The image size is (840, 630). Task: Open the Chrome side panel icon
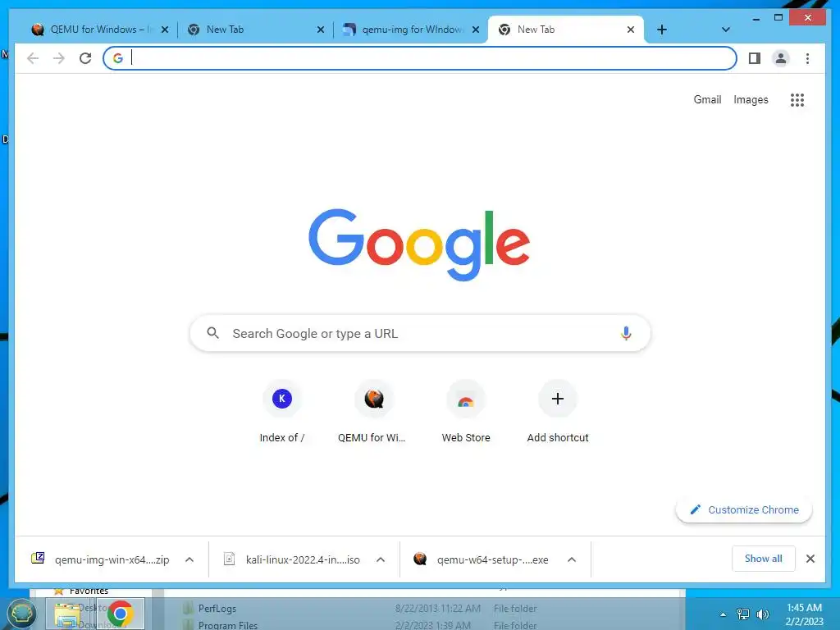[x=755, y=58]
